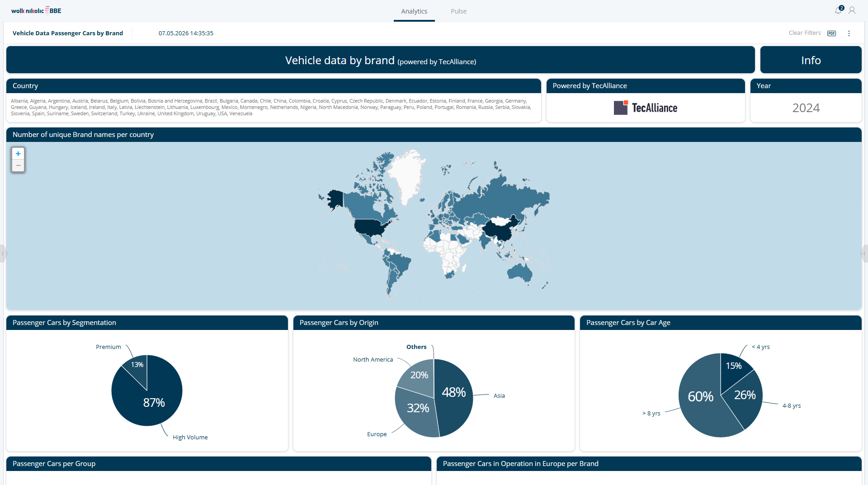Image resolution: width=868 pixels, height=485 pixels.
Task: Expand the left side panel handle
Action: coord(2,254)
